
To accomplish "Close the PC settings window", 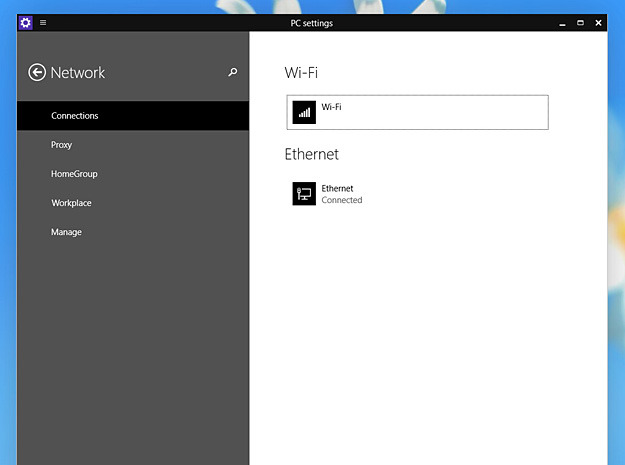I will pos(598,23).
